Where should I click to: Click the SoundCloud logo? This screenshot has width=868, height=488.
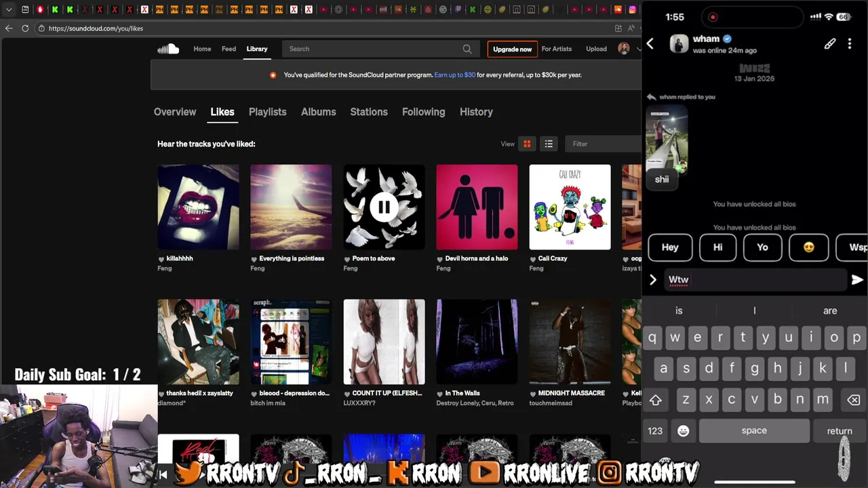(168, 49)
